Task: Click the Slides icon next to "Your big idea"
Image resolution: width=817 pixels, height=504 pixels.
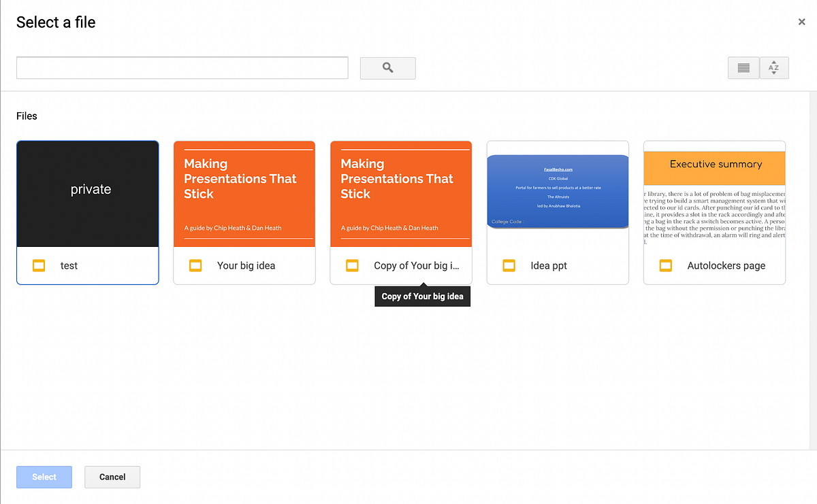Action: pyautogui.click(x=195, y=266)
